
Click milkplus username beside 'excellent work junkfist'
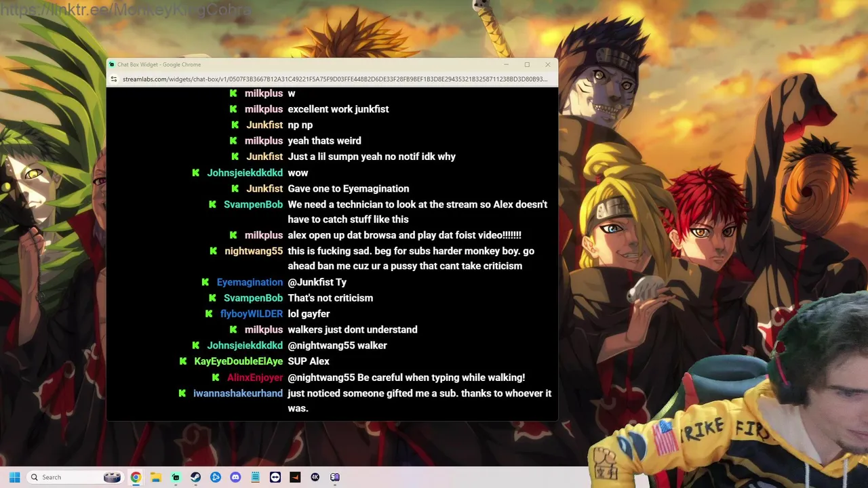264,109
